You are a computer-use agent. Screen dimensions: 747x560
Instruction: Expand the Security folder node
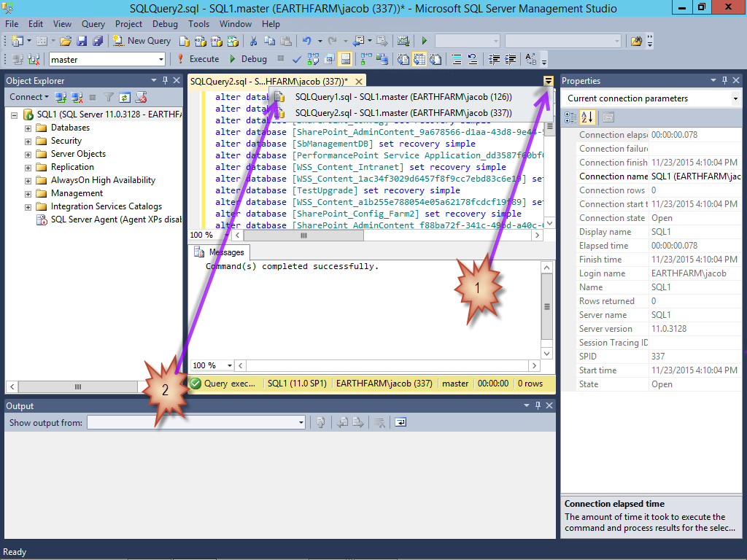[28, 141]
